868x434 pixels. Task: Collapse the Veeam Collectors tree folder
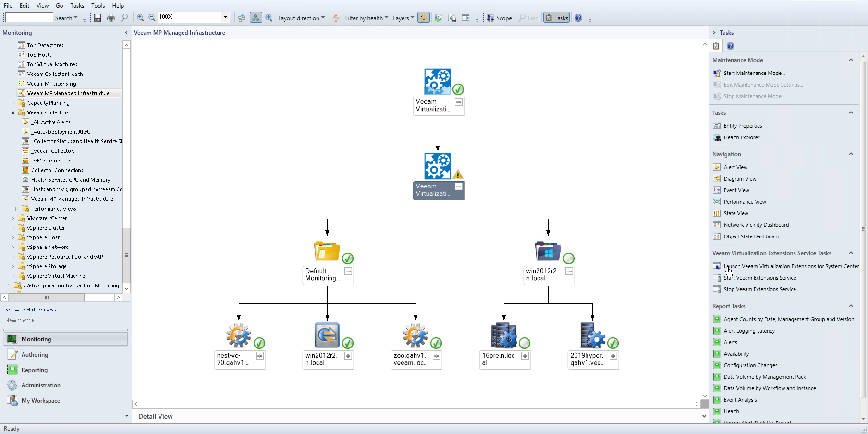[x=13, y=112]
